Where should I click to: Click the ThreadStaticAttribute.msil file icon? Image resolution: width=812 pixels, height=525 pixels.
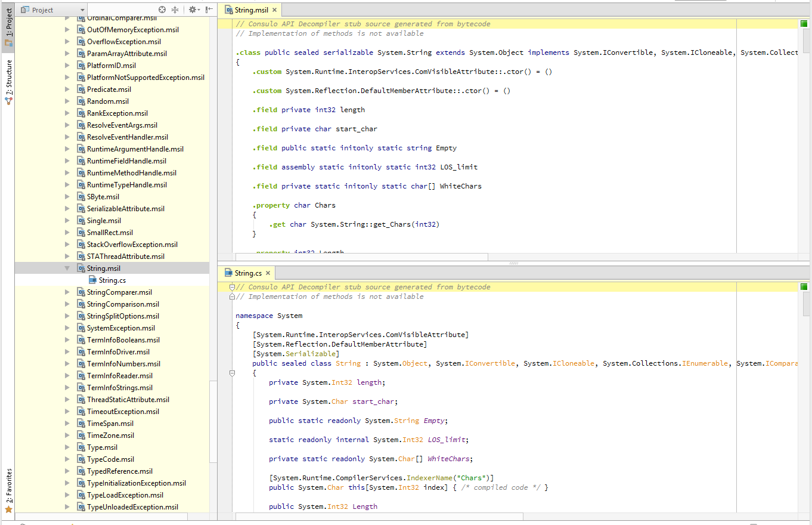82,400
